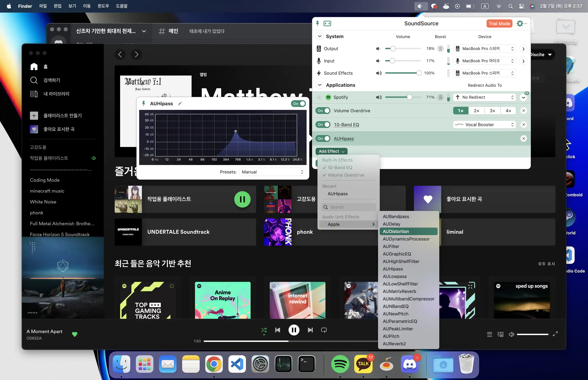This screenshot has height=380, width=588.
Task: Remove the AUHipass effect with X button
Action: [523, 139]
